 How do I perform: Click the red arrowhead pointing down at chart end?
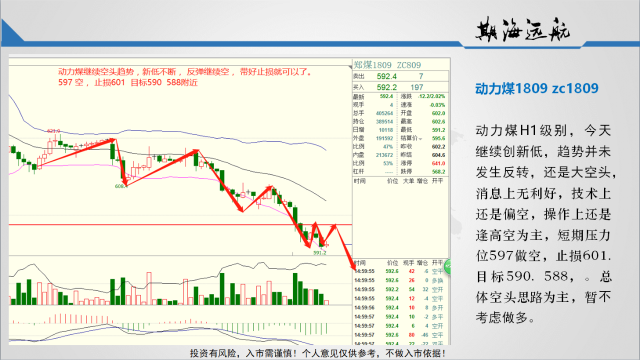click(x=353, y=267)
